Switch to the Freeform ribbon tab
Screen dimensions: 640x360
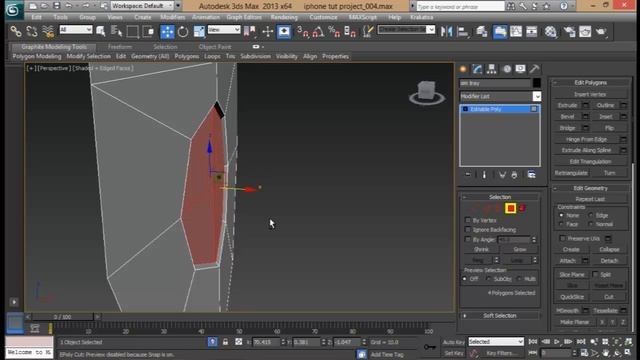coord(120,47)
